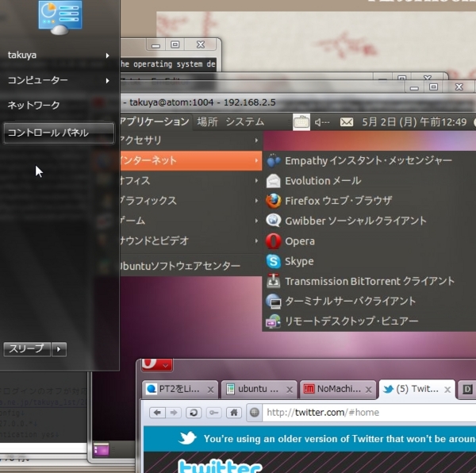Viewport: 476px width, 473px height.
Task: Click the Twitter logo on the page
Action: tap(220, 466)
